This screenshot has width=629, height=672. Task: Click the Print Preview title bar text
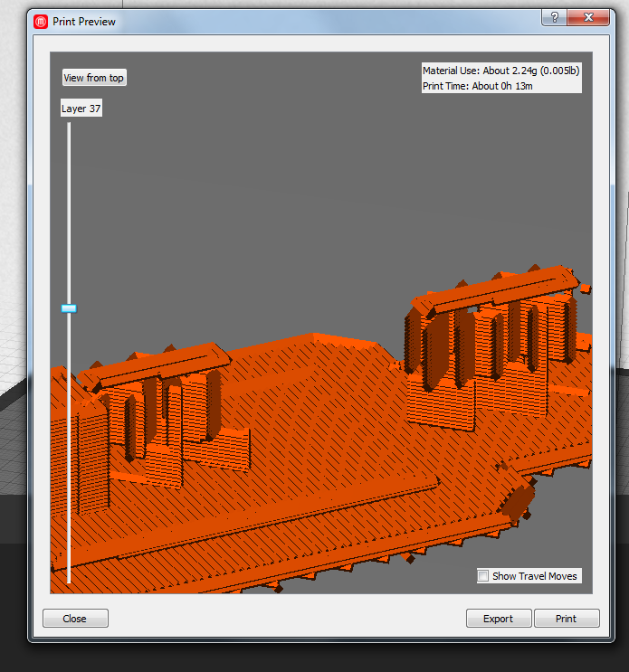(84, 21)
